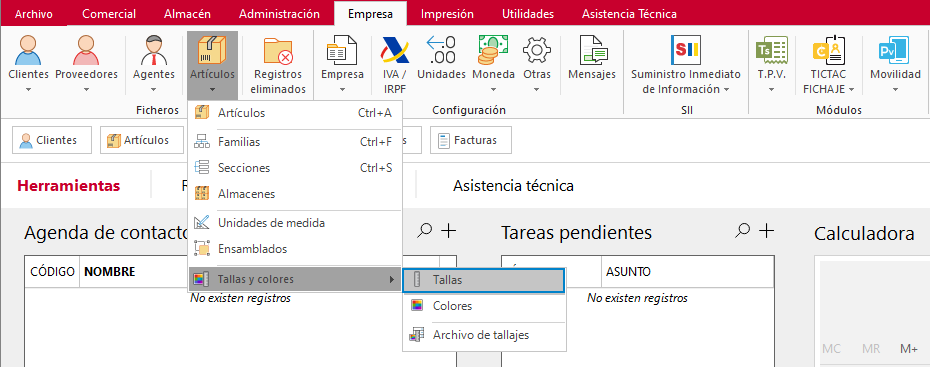The width and height of the screenshot is (930, 367).
Task: Click the M+ calculator memory button
Action: (x=909, y=349)
